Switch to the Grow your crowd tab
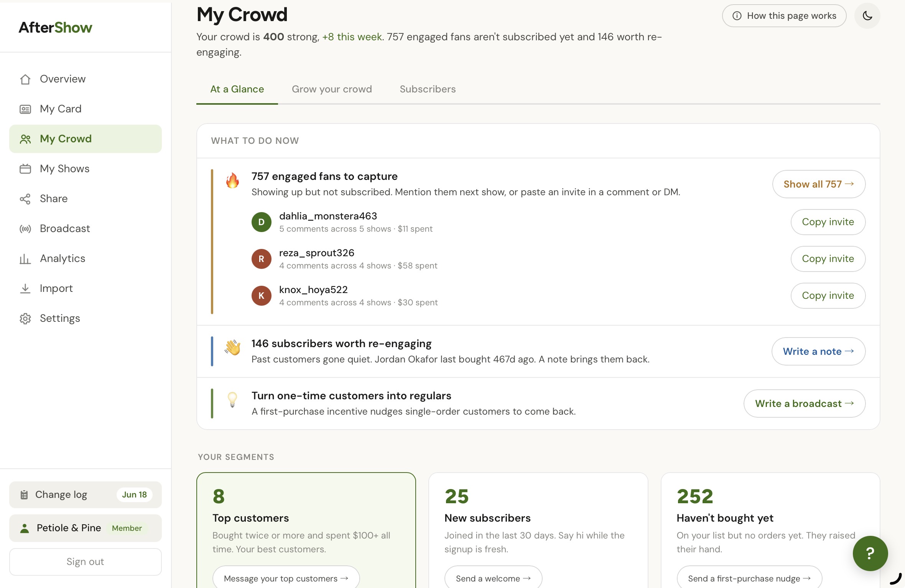This screenshot has height=588, width=905. pyautogui.click(x=332, y=89)
